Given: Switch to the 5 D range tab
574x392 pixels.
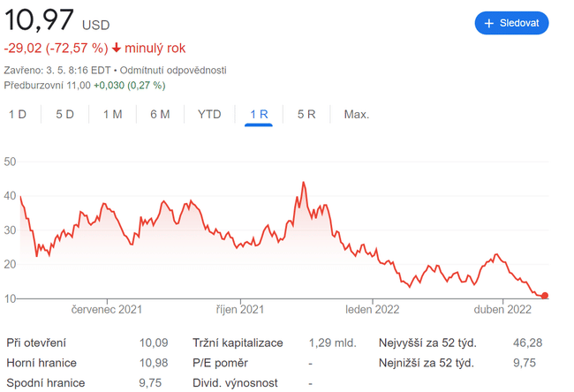Looking at the screenshot, I should (x=64, y=114).
